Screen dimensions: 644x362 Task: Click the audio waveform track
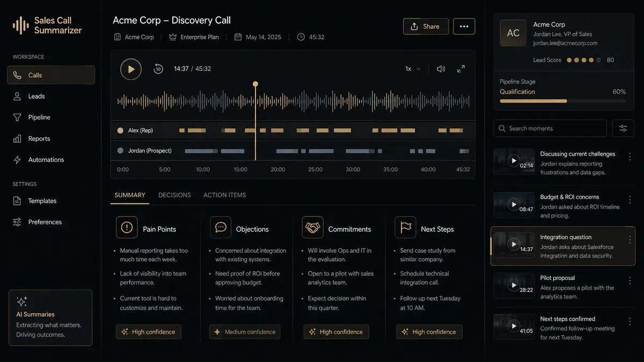293,102
